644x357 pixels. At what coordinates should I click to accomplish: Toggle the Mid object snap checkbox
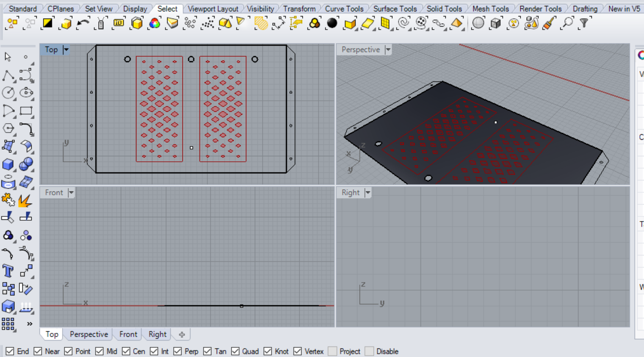pos(100,351)
